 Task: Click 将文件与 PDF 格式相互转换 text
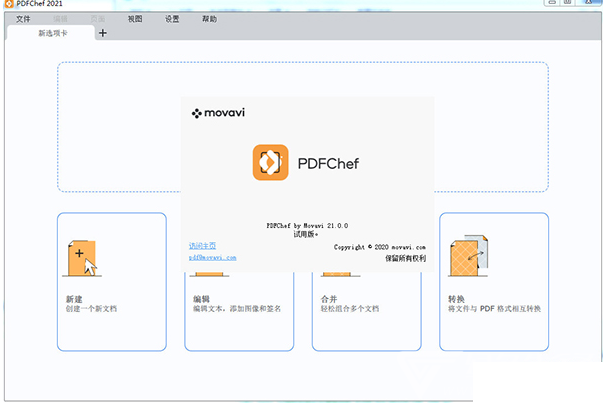[494, 308]
